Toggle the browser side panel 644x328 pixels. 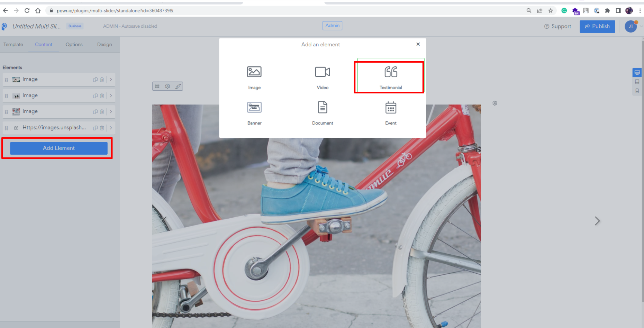click(x=618, y=11)
